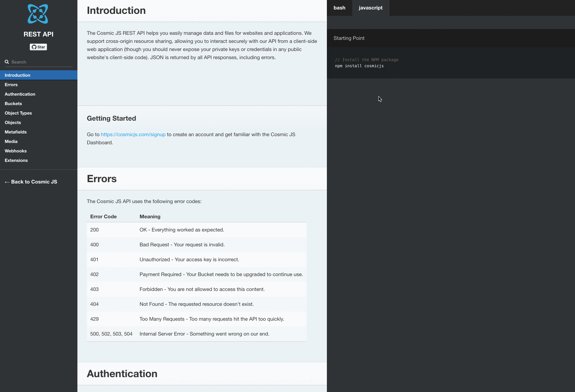This screenshot has width=575, height=392.
Task: Click Back to Cosmic JS link
Action: pyautogui.click(x=31, y=182)
